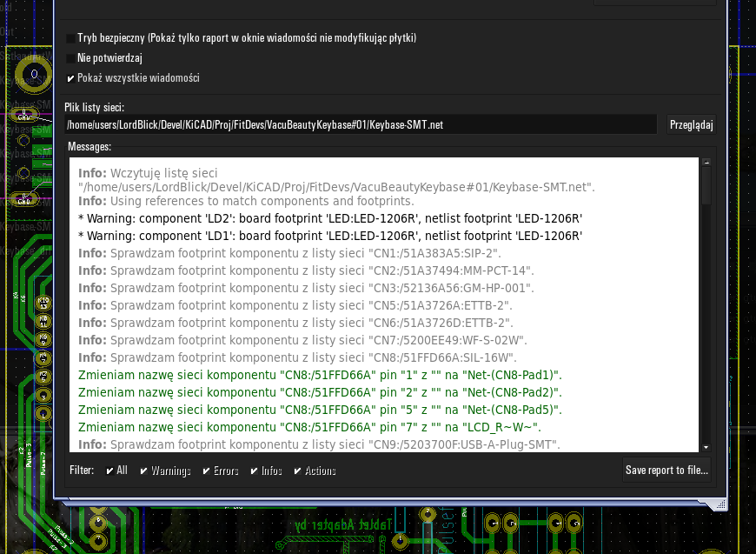The width and height of the screenshot is (756, 554).
Task: Click the LCD_R~W~ net rename message
Action: 309,427
